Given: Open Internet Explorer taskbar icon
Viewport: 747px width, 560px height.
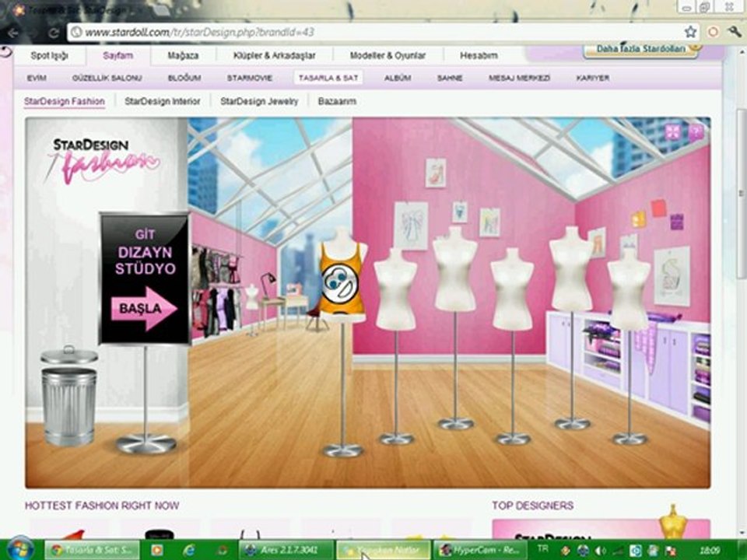Looking at the screenshot, I should click(188, 550).
